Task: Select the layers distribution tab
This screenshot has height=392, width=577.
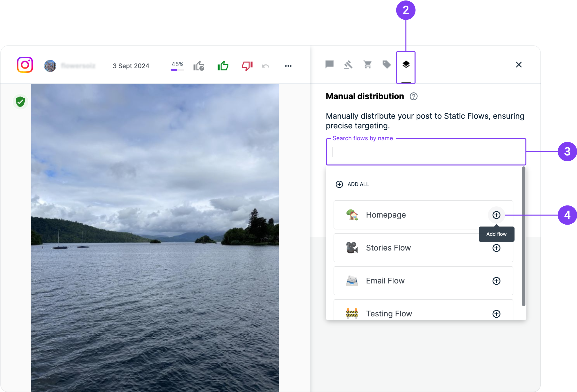Action: coord(406,64)
